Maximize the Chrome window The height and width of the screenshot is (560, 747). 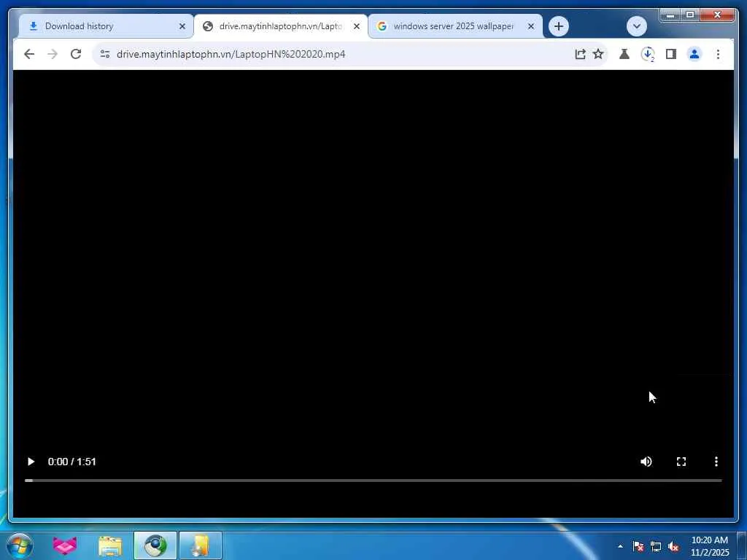coord(689,15)
